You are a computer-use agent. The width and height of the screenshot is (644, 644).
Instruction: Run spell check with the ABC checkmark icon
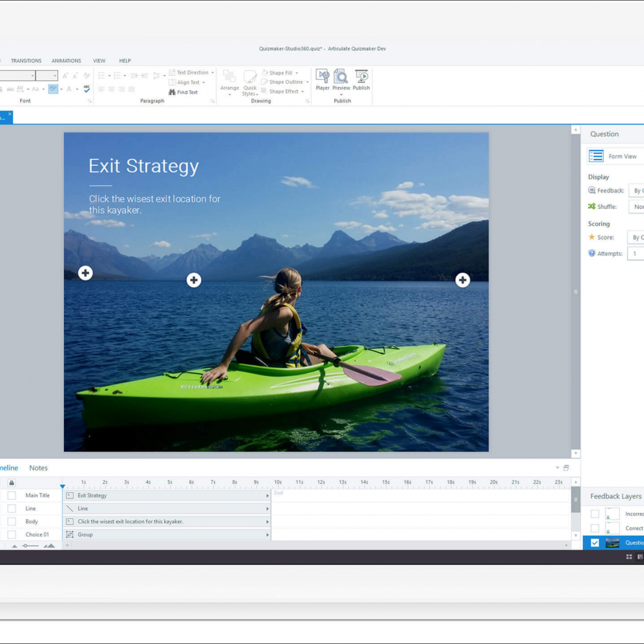pos(87,89)
